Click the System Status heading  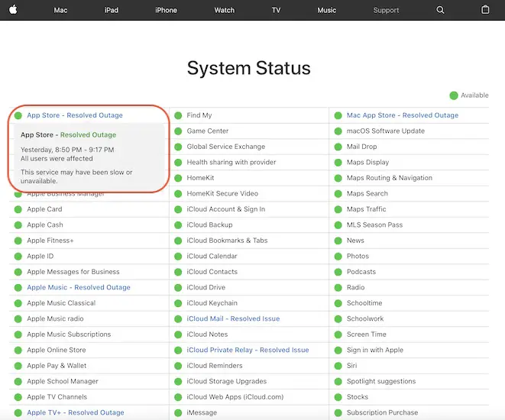pos(249,68)
